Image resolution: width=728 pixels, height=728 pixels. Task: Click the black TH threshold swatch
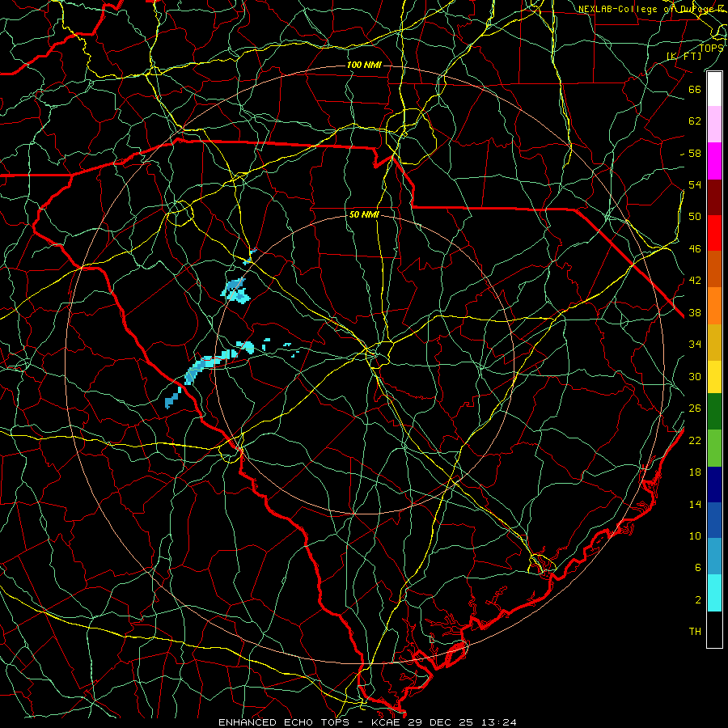click(714, 629)
